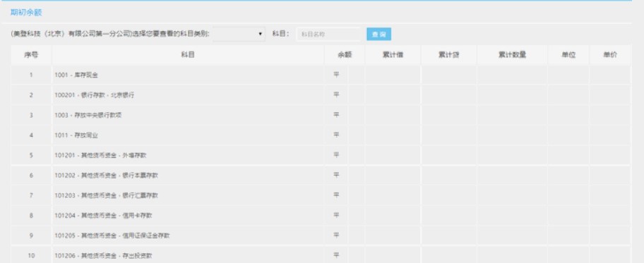Image resolution: width=644 pixels, height=263 pixels.
Task: Select the row 101205 信用证保证金存款
Action: coord(321,236)
